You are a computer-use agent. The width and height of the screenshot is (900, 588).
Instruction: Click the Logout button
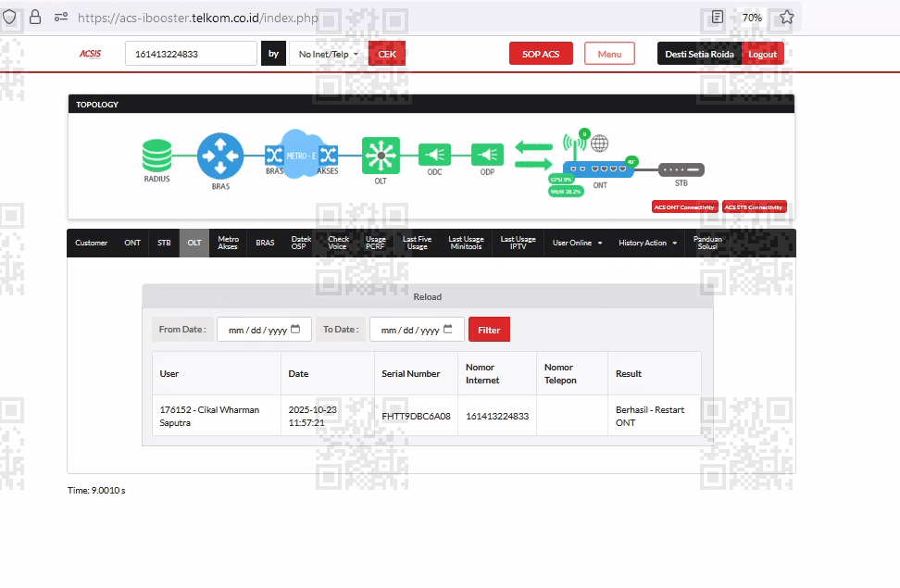763,54
